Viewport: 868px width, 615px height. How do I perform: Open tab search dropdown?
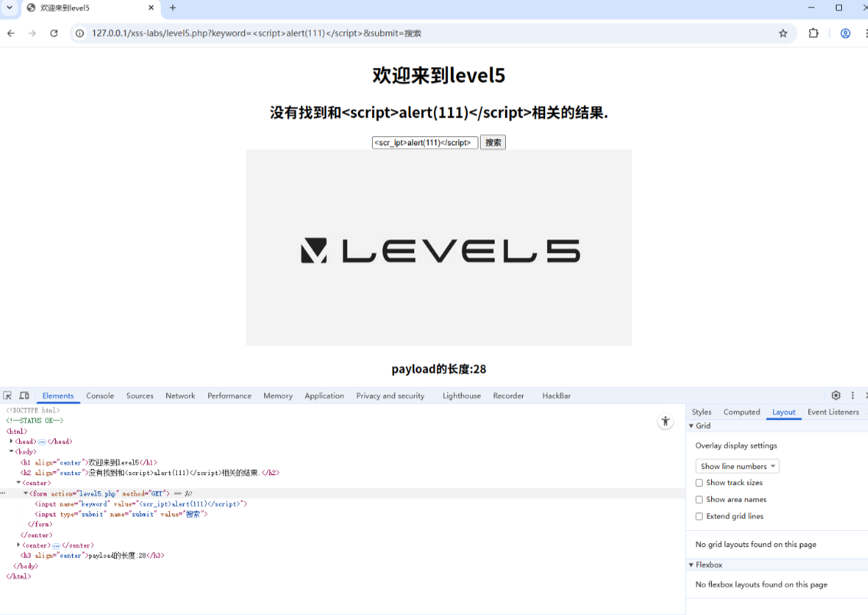coord(9,8)
